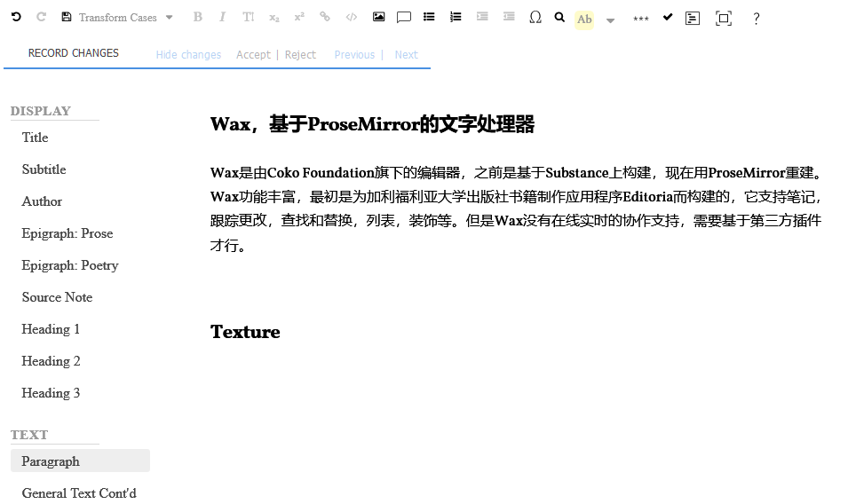Click the Redo icon
The image size is (848, 504).
pos(41,17)
